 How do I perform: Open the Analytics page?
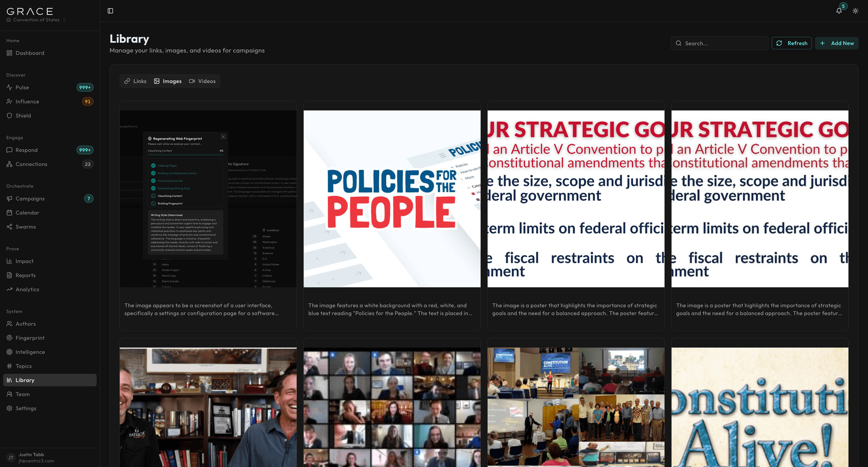tap(27, 289)
